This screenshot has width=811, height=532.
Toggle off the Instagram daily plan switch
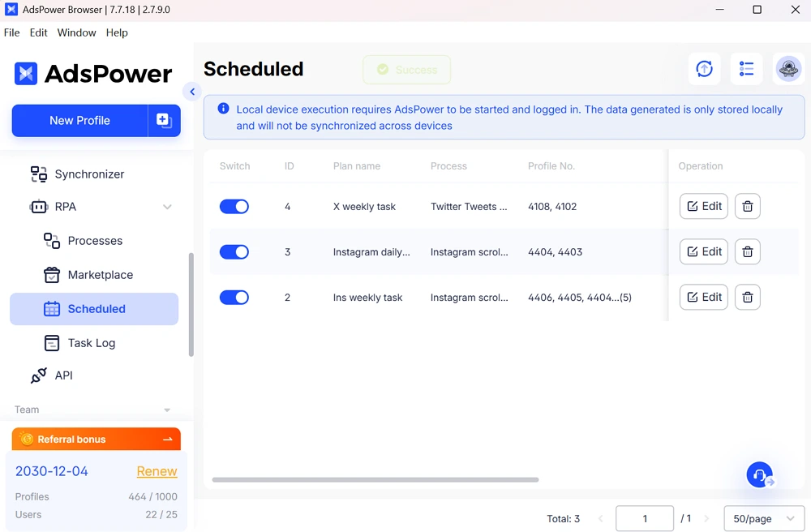(x=234, y=252)
